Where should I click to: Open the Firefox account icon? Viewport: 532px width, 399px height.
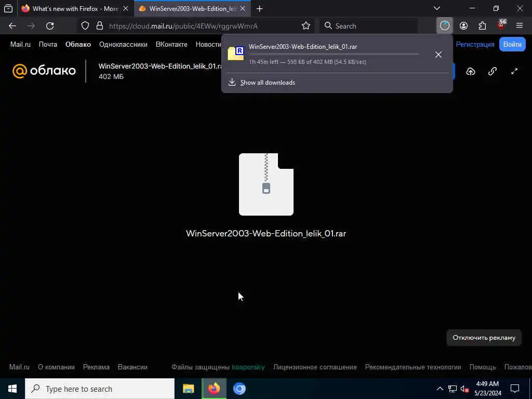coord(463,26)
